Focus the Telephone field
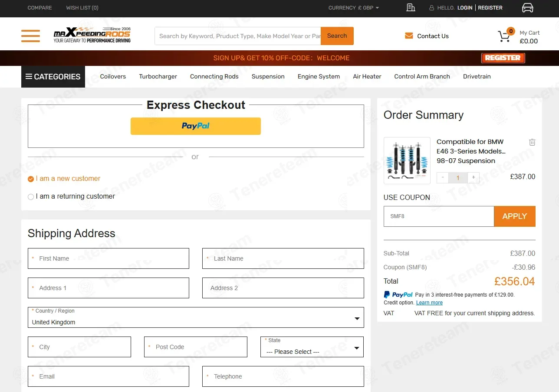Image resolution: width=559 pixels, height=392 pixels. pos(283,376)
